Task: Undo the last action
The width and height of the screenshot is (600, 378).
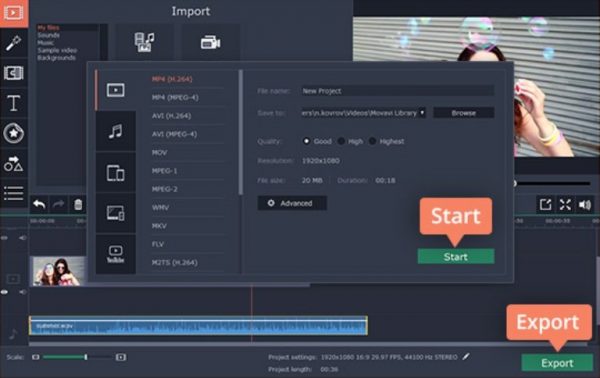Action: pos(39,205)
